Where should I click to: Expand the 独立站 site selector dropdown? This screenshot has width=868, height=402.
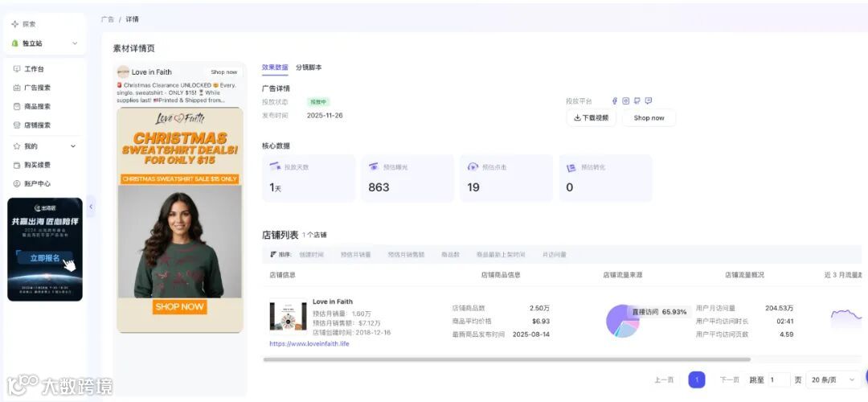pos(75,43)
